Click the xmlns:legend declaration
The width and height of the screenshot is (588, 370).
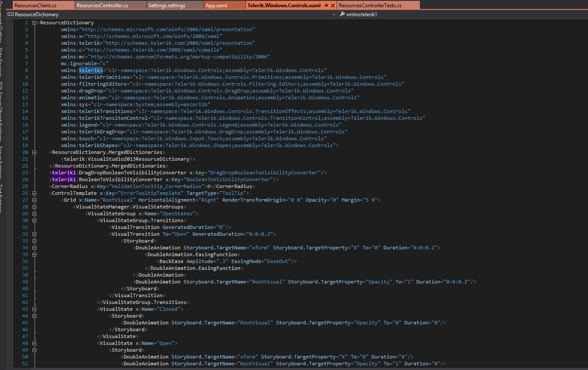click(201, 125)
